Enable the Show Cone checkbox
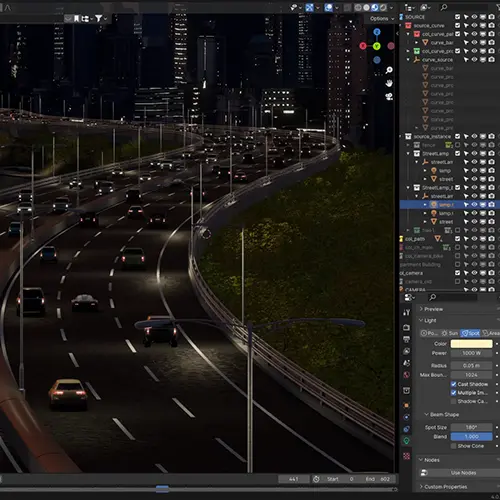Screen dimensions: 500x500 pyautogui.click(x=454, y=446)
